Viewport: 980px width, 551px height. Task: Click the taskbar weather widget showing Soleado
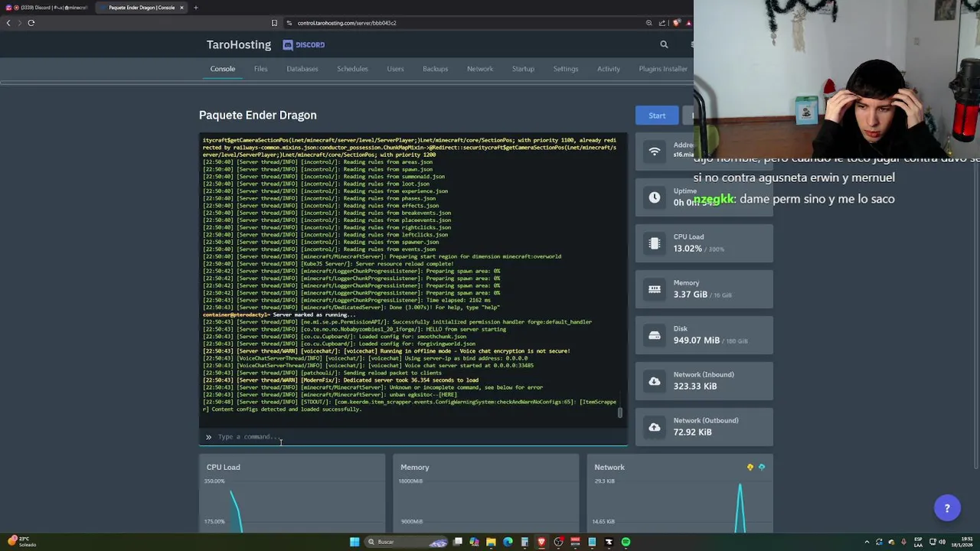[x=23, y=542]
